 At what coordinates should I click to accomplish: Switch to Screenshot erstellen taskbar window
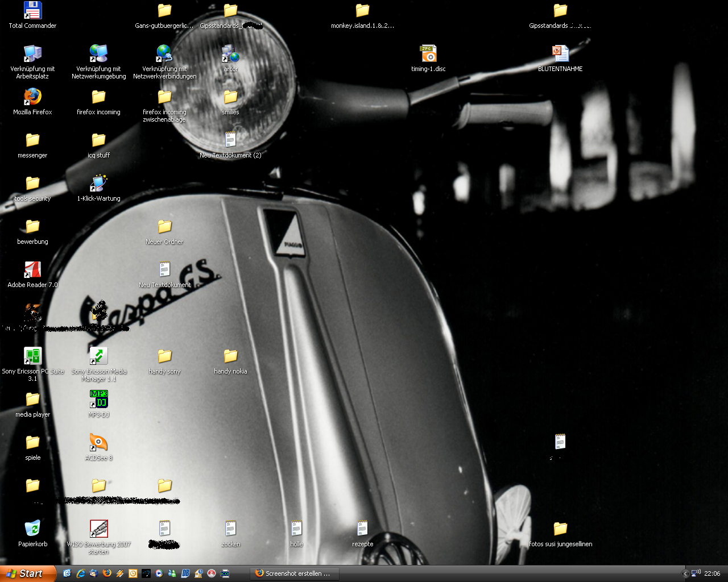[x=294, y=573]
